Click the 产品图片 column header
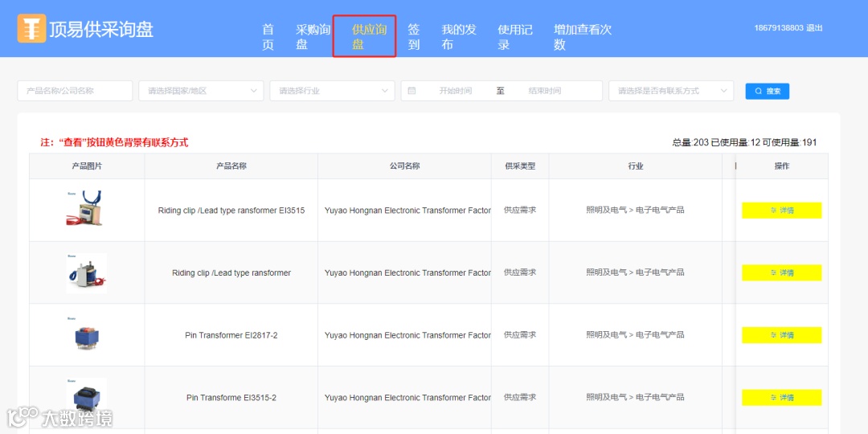868x434 pixels. coord(87,166)
